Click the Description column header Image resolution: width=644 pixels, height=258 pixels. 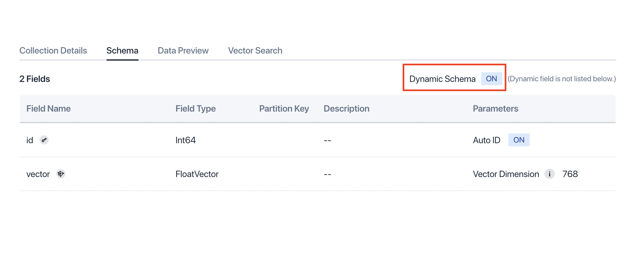346,109
